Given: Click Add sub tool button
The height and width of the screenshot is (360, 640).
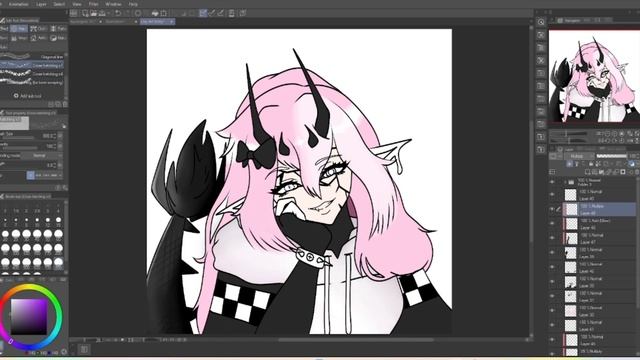Looking at the screenshot, I should point(28,96).
